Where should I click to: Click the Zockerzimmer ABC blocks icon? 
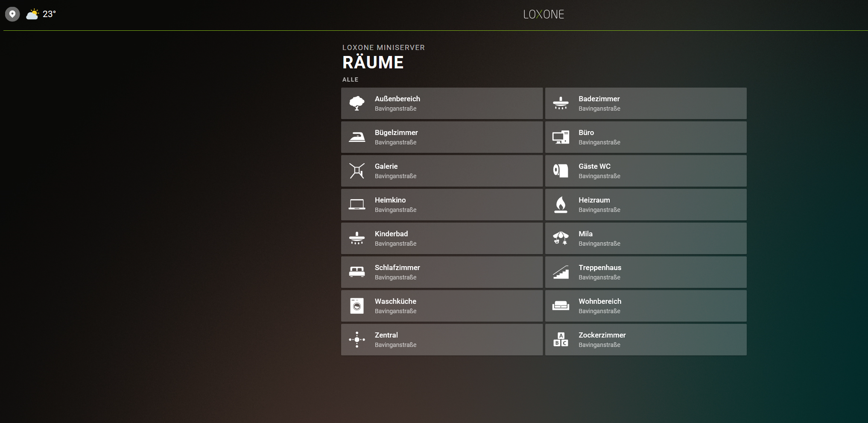click(x=561, y=340)
